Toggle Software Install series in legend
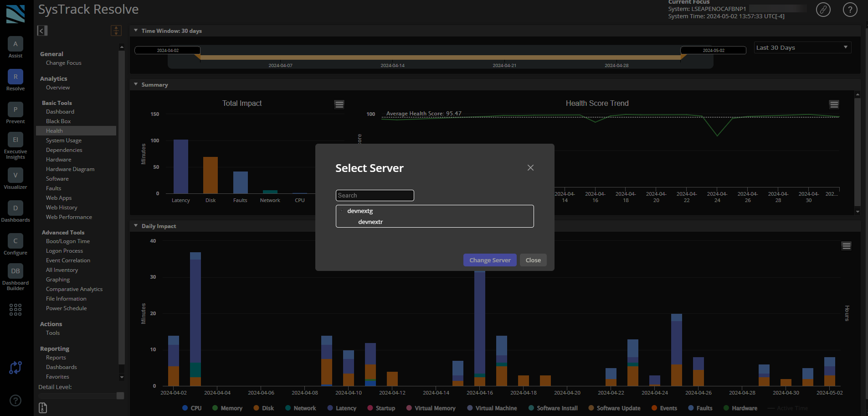The height and width of the screenshot is (416, 868). click(553, 408)
